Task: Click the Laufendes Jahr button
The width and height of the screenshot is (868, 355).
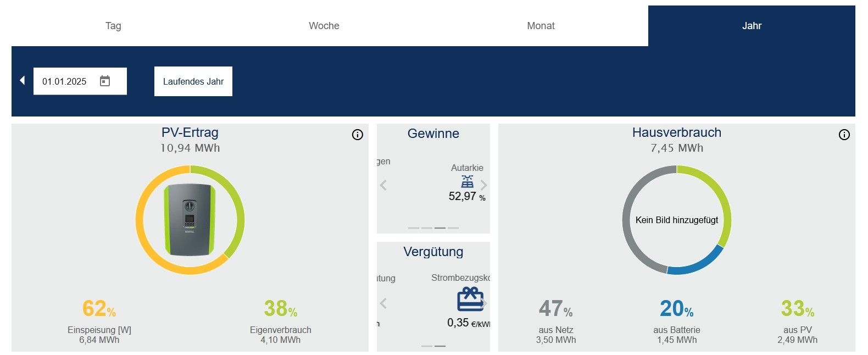Action: coord(193,81)
